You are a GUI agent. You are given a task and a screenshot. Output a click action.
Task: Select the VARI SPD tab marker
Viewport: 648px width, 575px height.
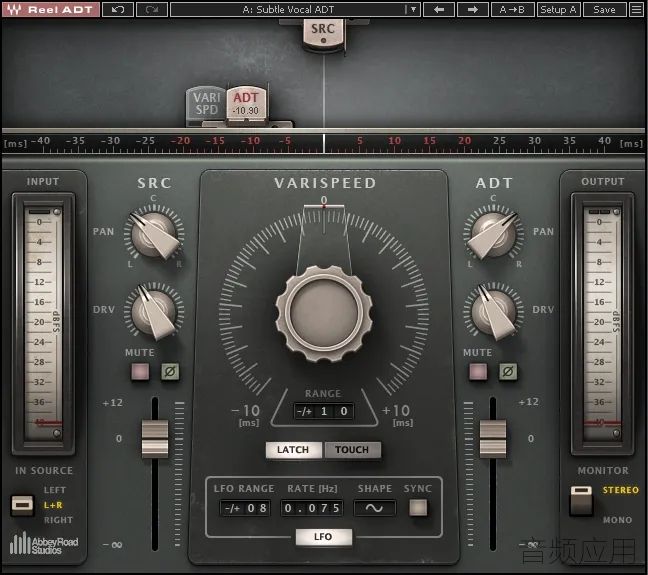click(206, 104)
